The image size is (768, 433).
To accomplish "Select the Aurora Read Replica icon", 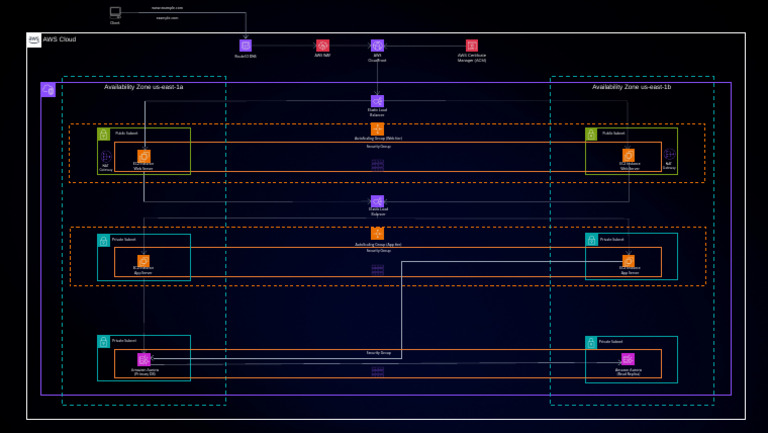I will click(628, 360).
